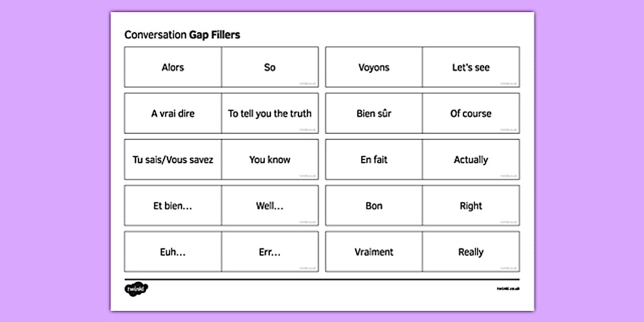Viewport: 644px width, 322px height.
Task: Select the Tu sais/Vous savez card
Action: (173, 159)
